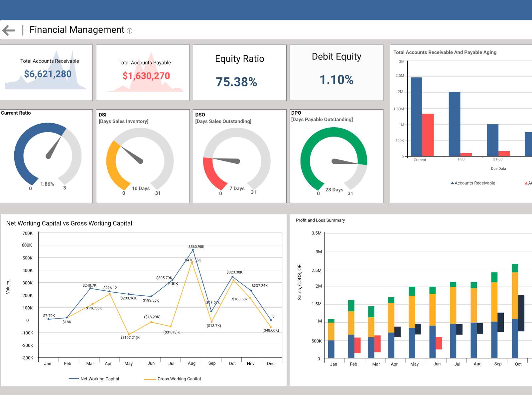Click the $470.55K August data label

[x=193, y=260]
